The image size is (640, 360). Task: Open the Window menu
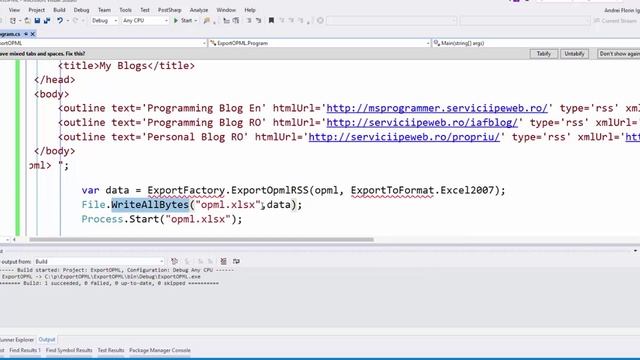pyautogui.click(x=226, y=10)
